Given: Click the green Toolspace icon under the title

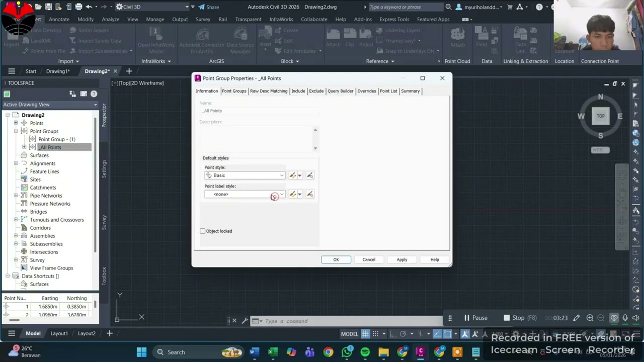Looking at the screenshot, I should point(7,94).
